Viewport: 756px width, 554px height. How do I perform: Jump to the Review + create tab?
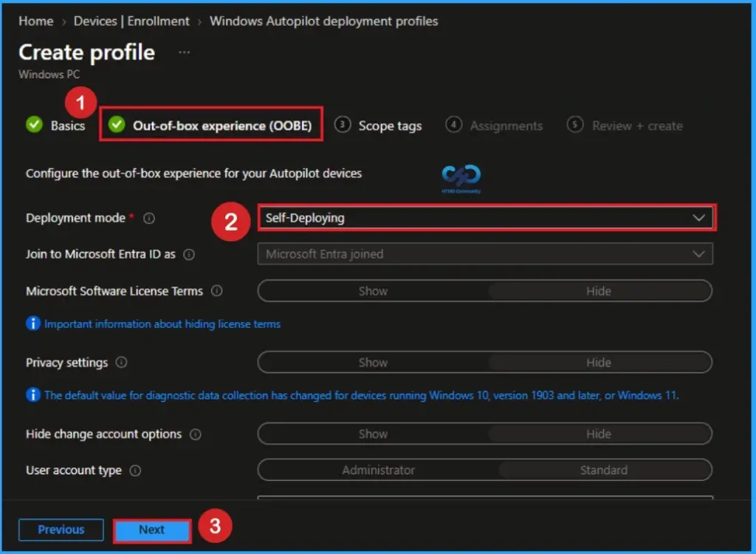[625, 126]
